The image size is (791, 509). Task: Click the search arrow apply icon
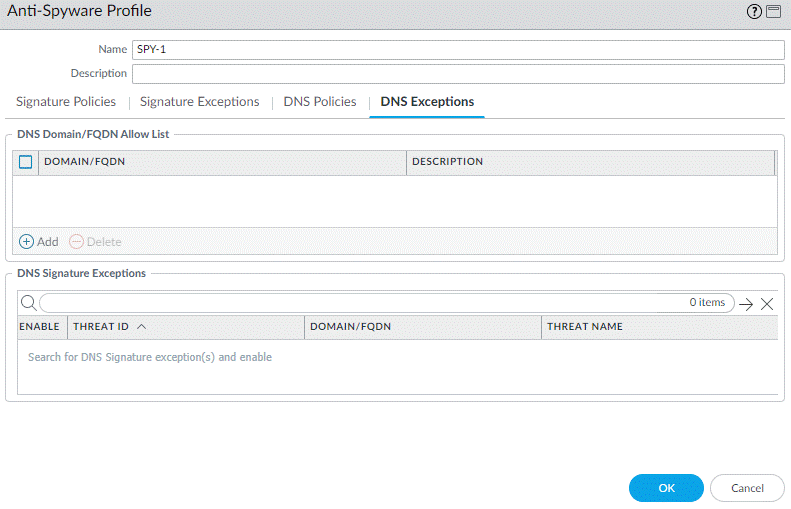point(746,304)
